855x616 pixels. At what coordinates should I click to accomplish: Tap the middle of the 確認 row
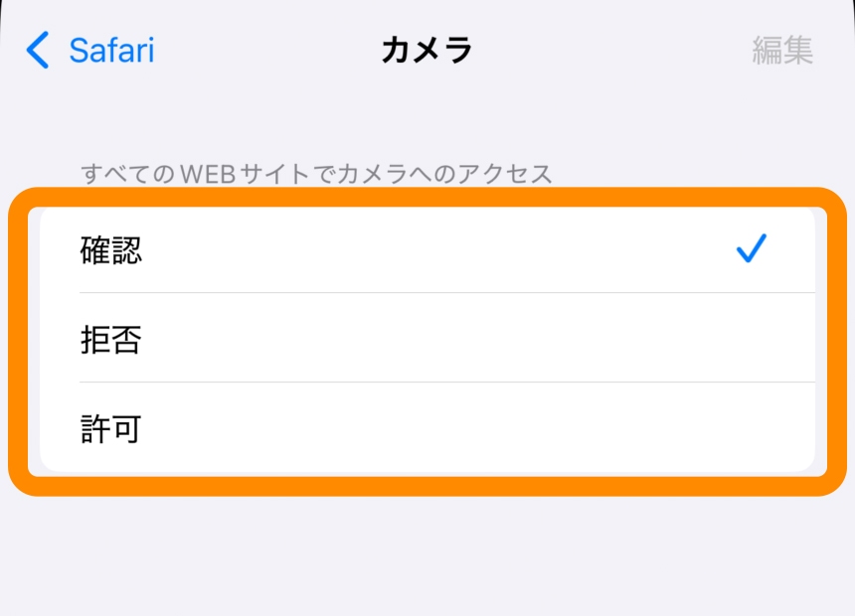(x=427, y=250)
